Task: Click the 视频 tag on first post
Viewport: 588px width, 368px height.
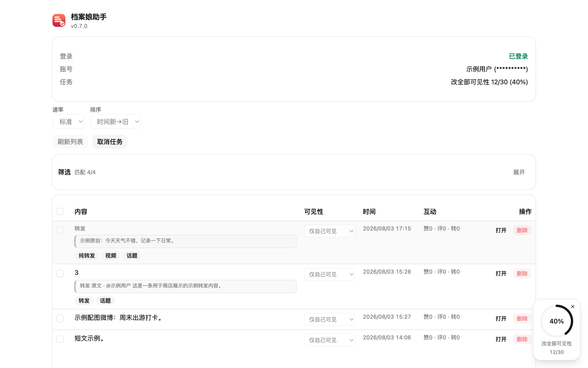Action: 111,256
